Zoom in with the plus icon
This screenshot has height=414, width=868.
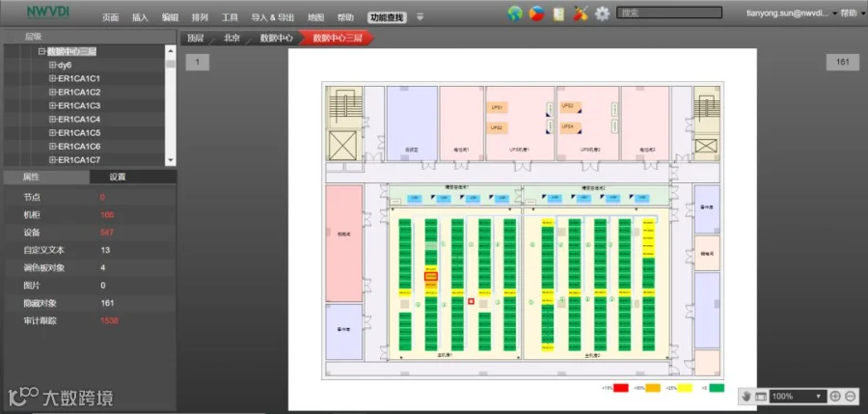click(x=835, y=397)
